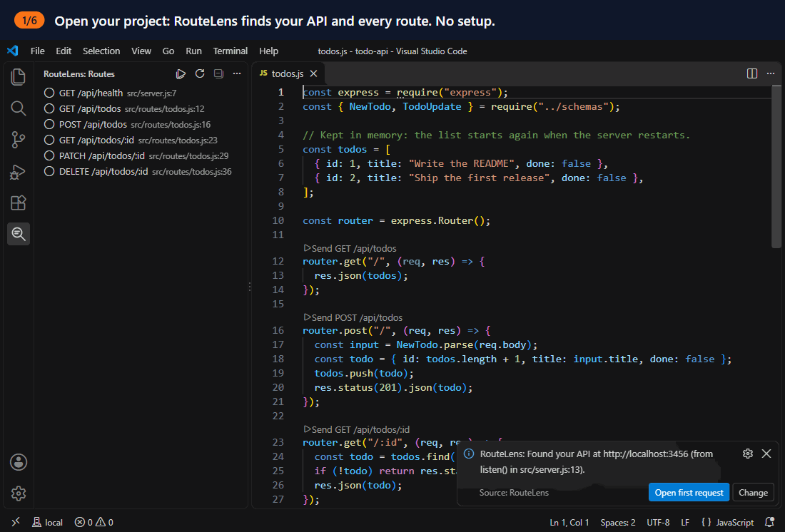785x532 pixels.
Task: Click the VS Code logo icon
Action: click(13, 51)
